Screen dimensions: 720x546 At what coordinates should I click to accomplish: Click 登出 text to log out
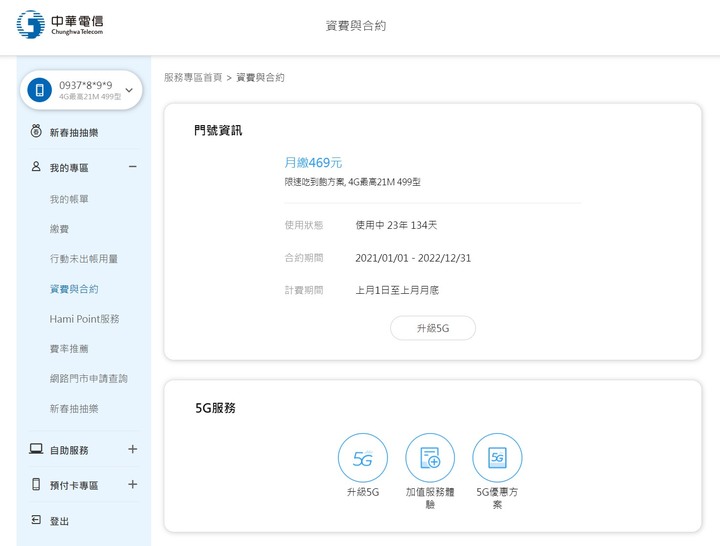pos(59,521)
